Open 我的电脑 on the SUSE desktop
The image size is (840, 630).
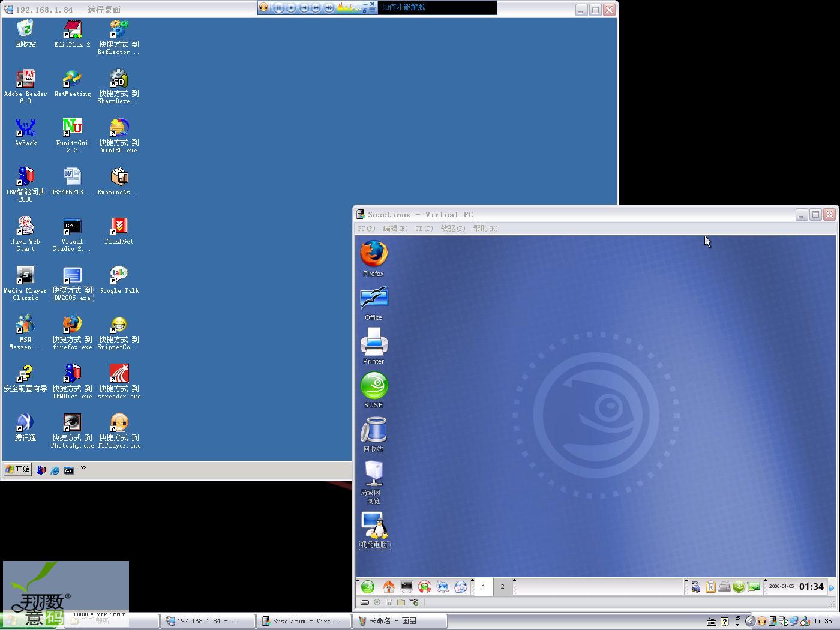click(x=374, y=530)
